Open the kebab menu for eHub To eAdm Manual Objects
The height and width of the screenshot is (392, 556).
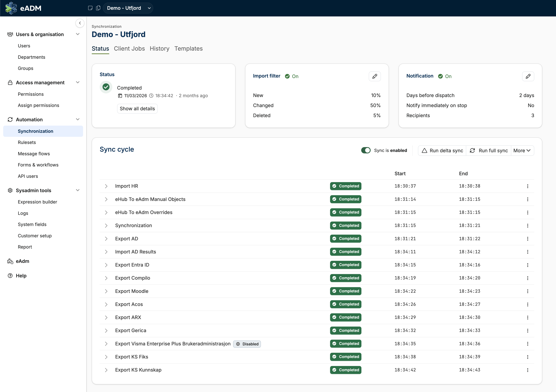(527, 199)
